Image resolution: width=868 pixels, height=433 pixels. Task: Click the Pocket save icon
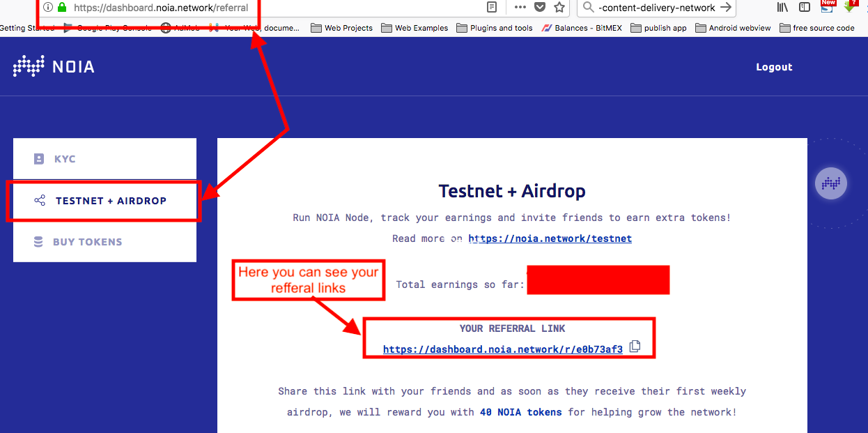click(540, 7)
